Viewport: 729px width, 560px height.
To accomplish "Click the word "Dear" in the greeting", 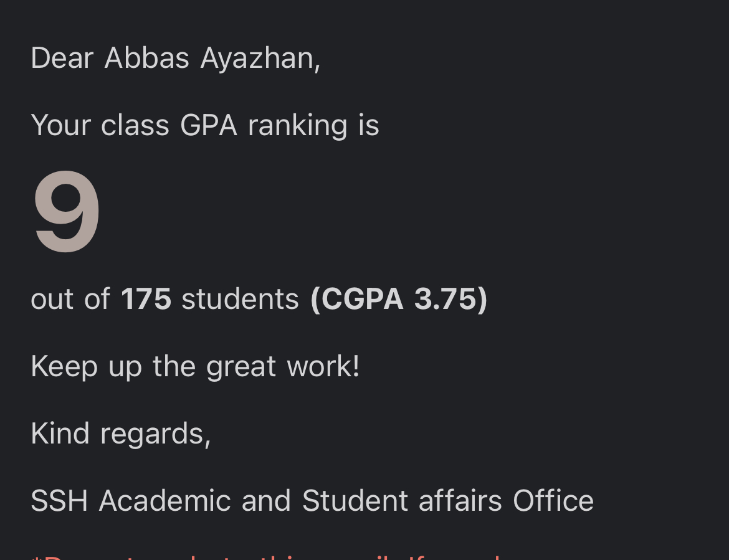I will pyautogui.click(x=62, y=58).
